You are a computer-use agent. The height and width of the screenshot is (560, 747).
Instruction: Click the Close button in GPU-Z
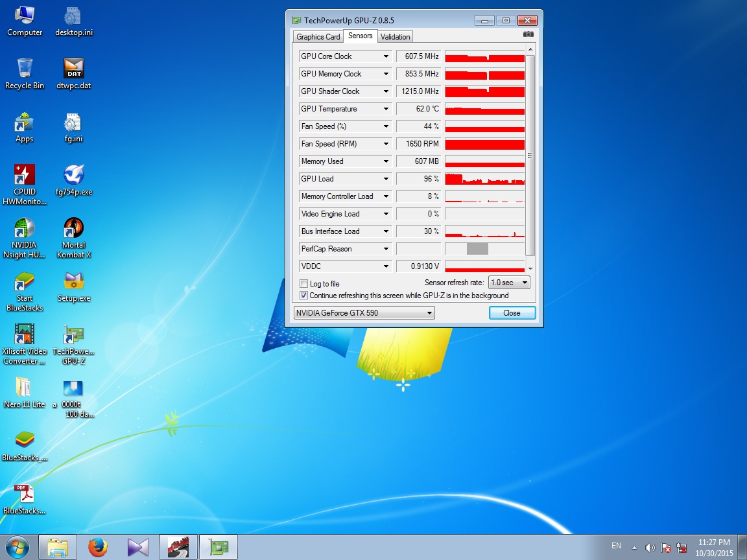(x=512, y=313)
